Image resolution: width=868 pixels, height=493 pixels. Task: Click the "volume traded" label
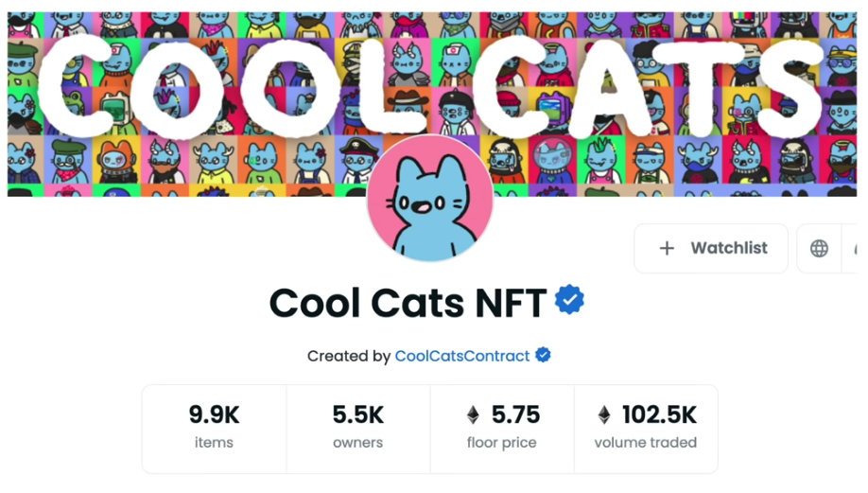click(x=646, y=443)
